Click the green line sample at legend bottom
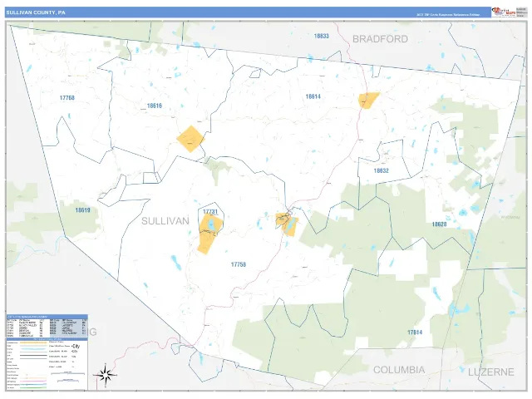Screen dimensions: 532x399 coord(33,387)
